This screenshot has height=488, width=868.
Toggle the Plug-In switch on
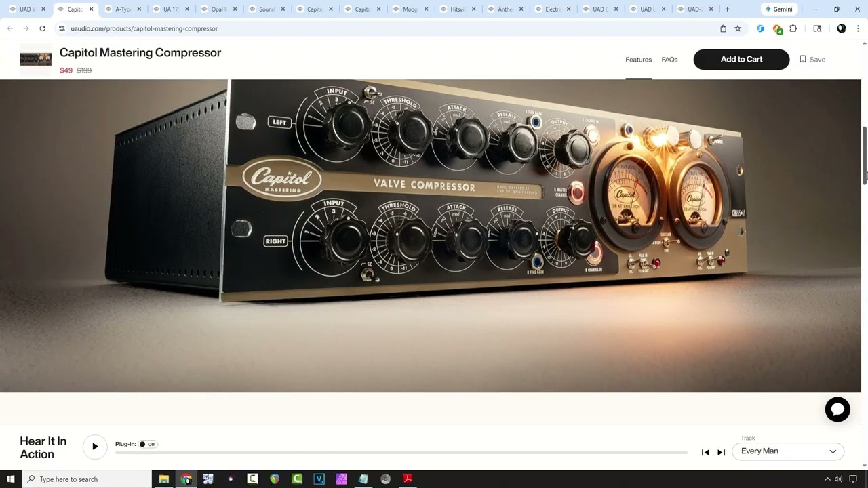(x=147, y=444)
